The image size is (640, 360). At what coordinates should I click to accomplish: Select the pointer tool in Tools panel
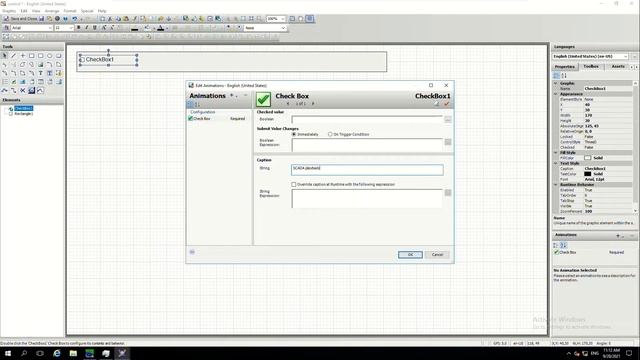4,56
